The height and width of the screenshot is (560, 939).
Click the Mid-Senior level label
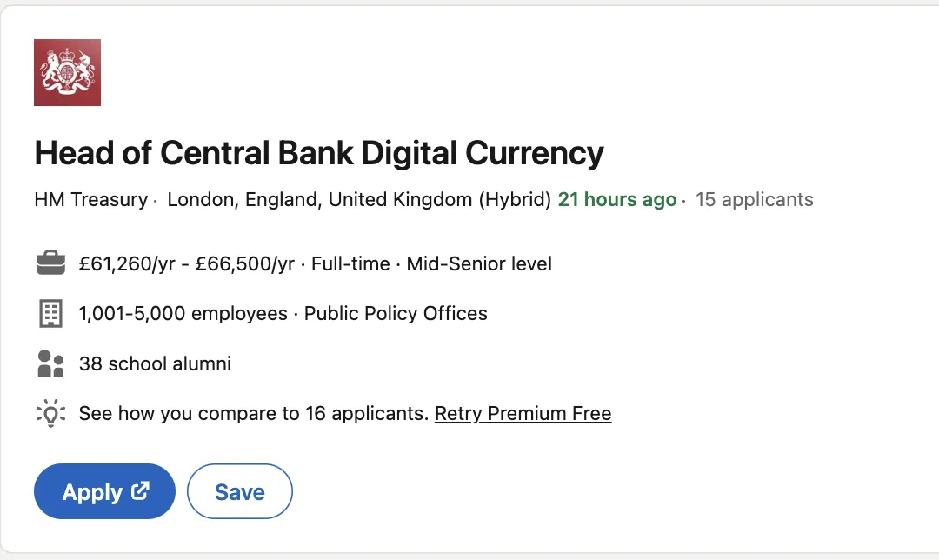click(479, 263)
